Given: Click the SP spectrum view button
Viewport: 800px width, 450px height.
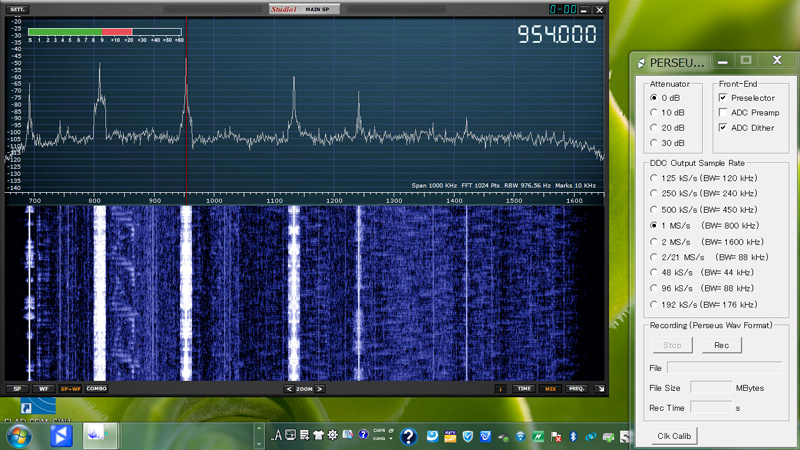Looking at the screenshot, I should [16, 389].
